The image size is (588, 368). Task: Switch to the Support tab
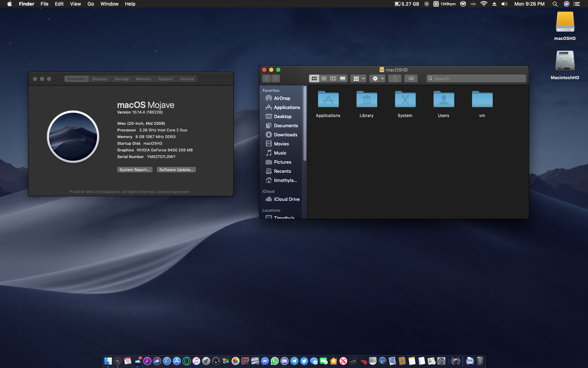point(166,79)
